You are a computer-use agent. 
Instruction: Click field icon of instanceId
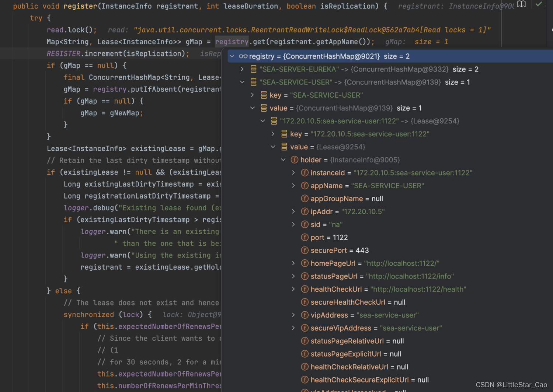coord(305,172)
